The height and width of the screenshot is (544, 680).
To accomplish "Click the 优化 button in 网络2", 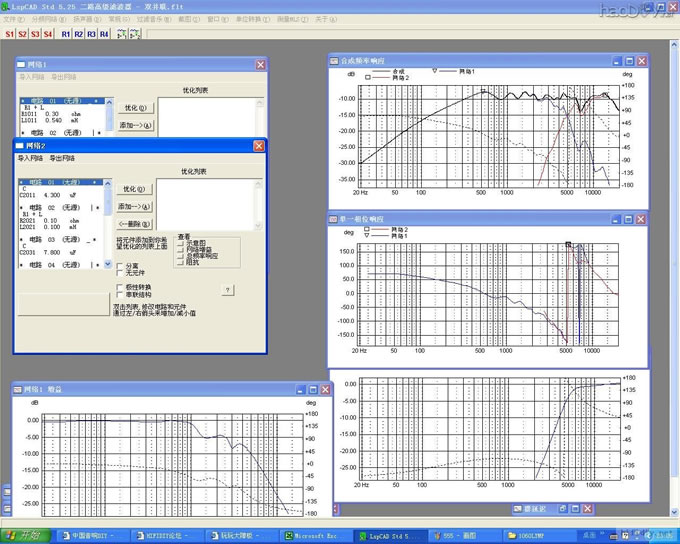I will (x=134, y=188).
